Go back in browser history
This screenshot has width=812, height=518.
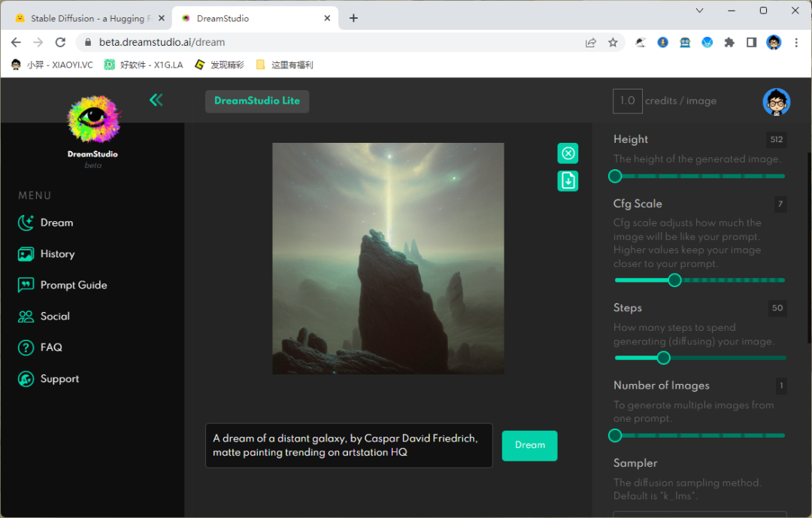16,42
